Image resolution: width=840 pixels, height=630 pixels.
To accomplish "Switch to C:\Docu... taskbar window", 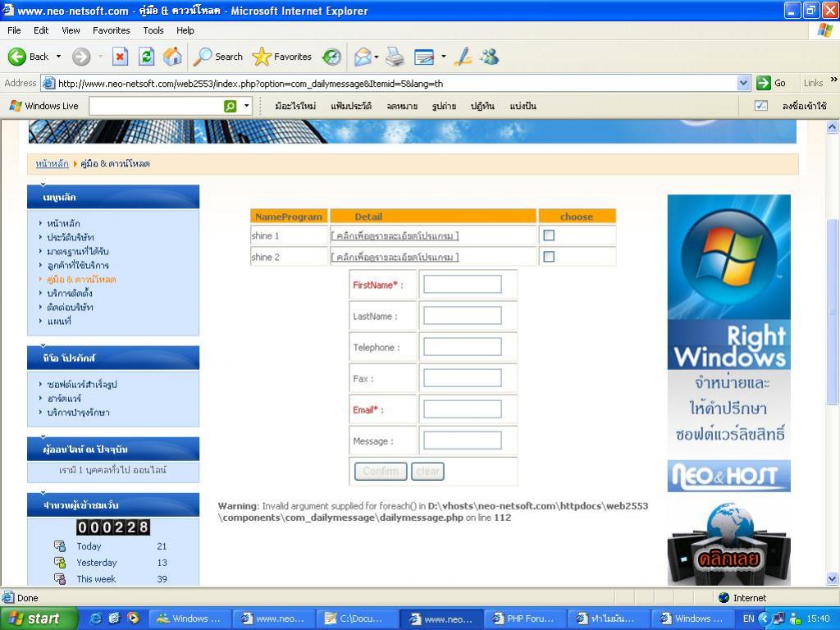I will [x=356, y=619].
